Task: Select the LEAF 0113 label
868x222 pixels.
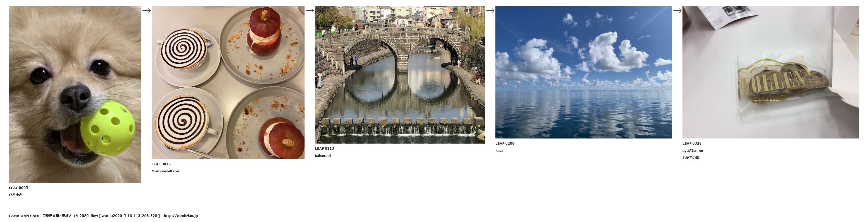Action: [324, 148]
